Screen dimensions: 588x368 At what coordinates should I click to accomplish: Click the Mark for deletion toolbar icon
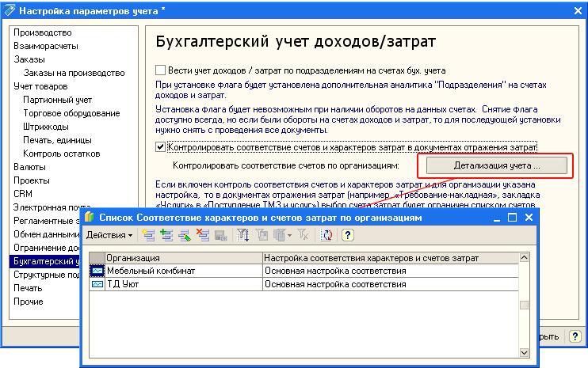point(203,235)
